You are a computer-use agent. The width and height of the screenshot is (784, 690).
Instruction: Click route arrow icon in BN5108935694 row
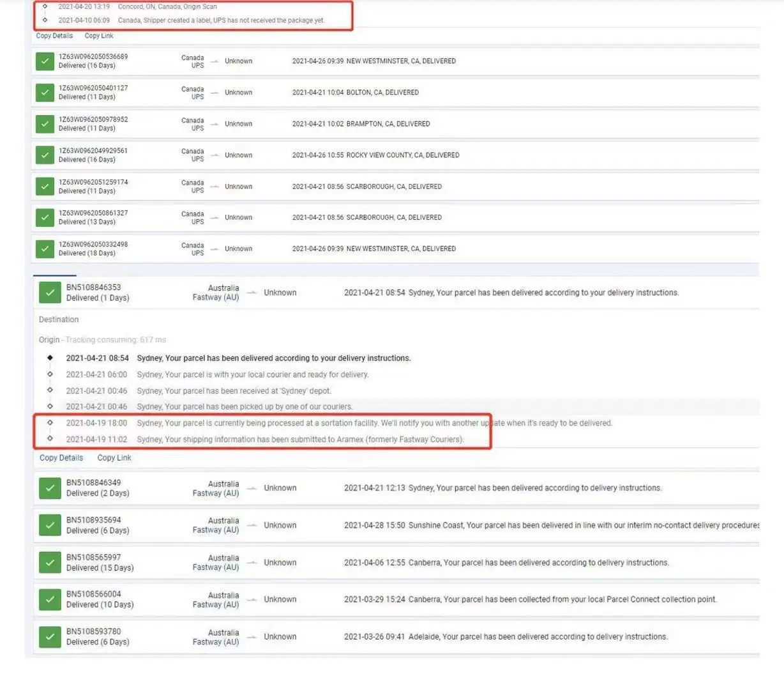click(252, 525)
